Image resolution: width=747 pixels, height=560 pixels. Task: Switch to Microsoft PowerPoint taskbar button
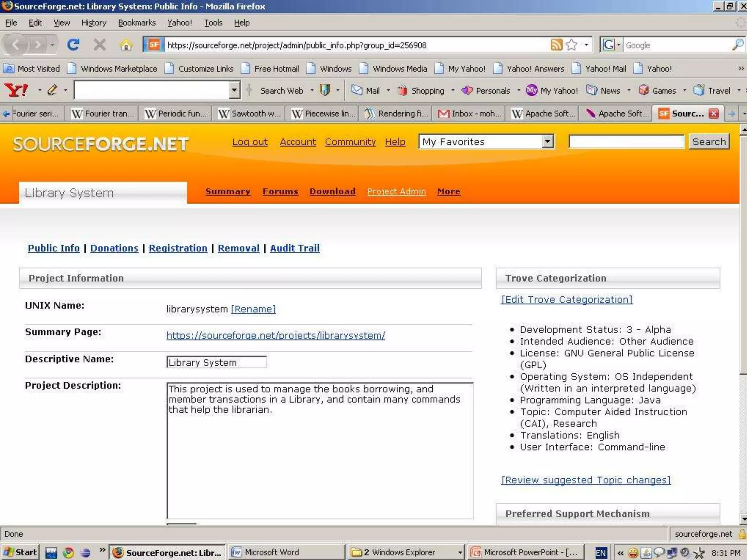tap(526, 552)
